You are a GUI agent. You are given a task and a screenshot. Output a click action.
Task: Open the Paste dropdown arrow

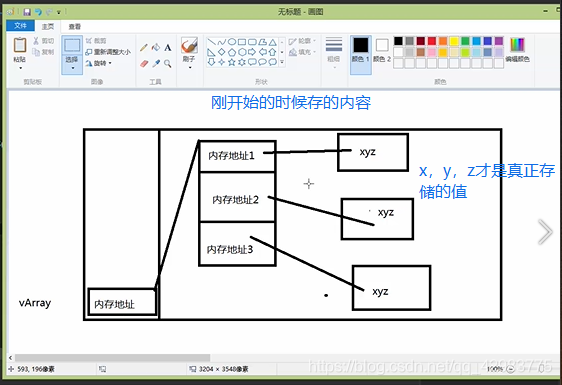coord(20,68)
